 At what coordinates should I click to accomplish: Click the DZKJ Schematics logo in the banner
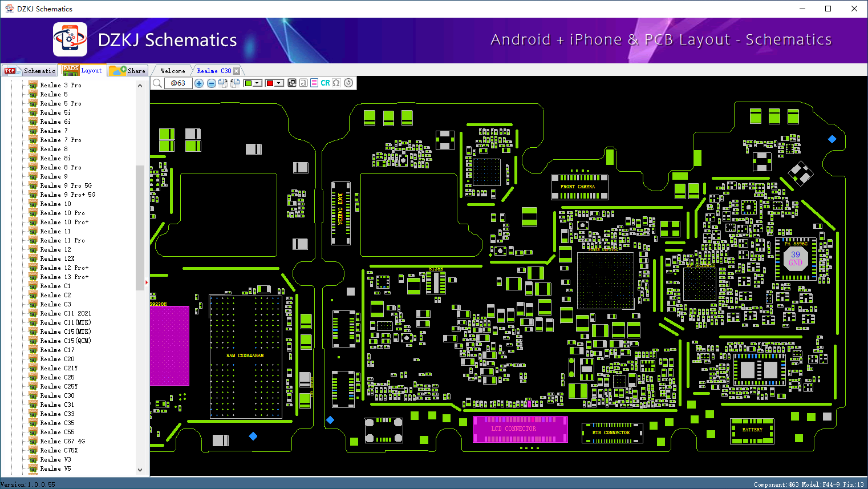point(70,39)
